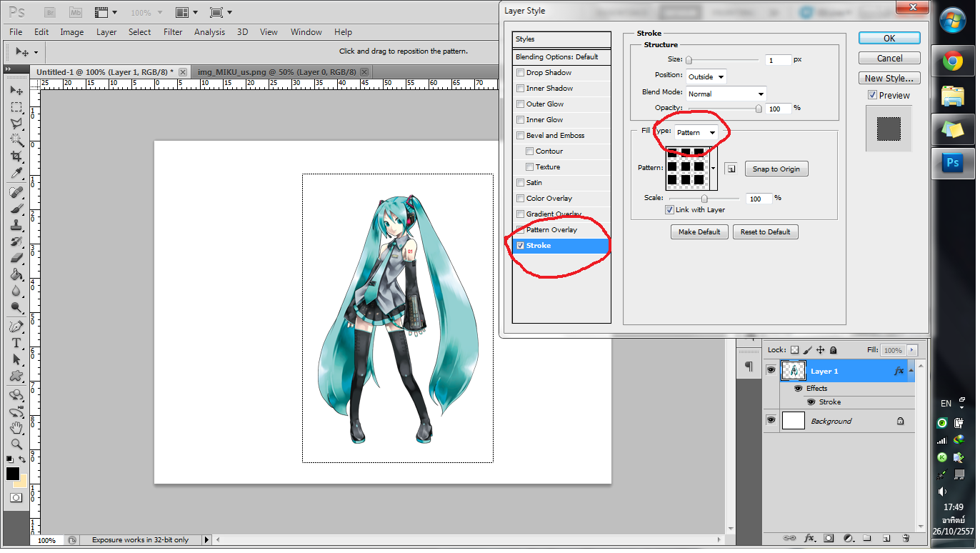The height and width of the screenshot is (553, 980).
Task: Select the Polygonal Lasso tool
Action: point(16,124)
